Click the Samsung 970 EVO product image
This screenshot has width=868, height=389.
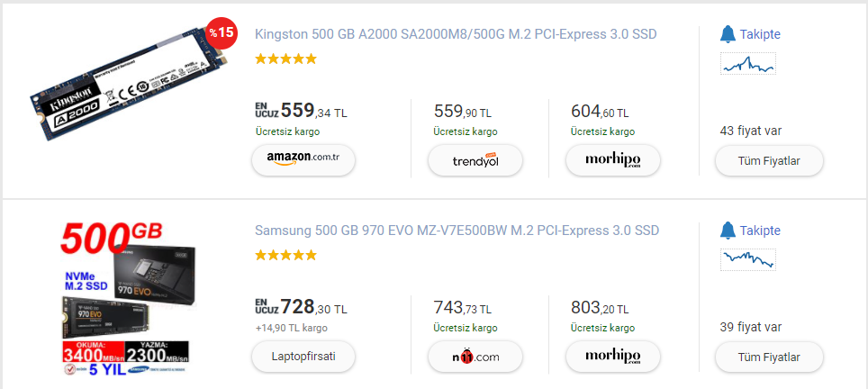coord(126,297)
